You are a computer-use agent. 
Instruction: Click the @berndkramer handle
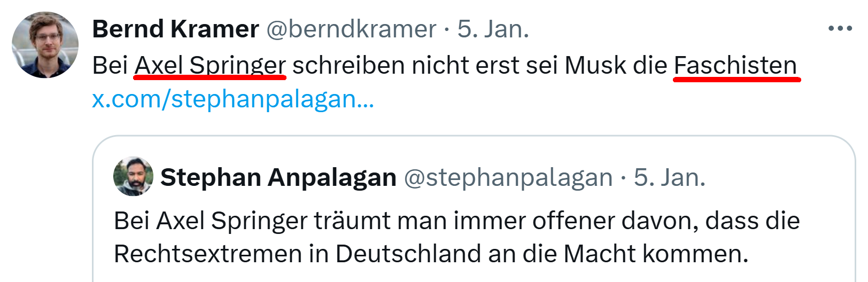[x=351, y=29]
